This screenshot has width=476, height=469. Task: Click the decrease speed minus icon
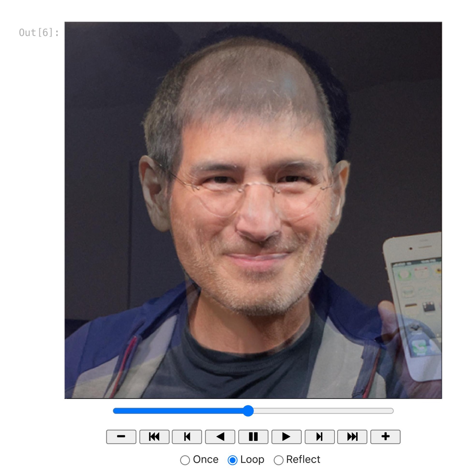pyautogui.click(x=121, y=436)
